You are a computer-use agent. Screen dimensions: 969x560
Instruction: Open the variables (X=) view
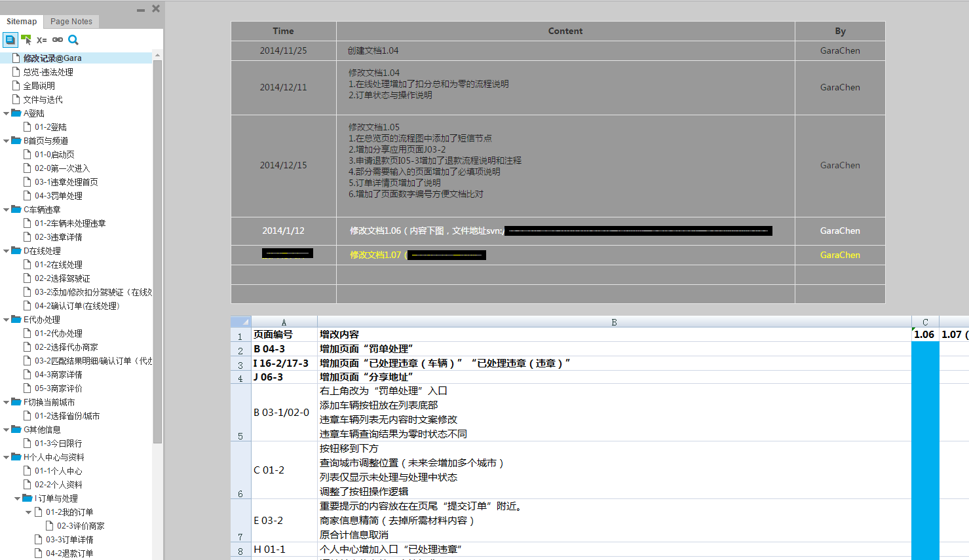[42, 40]
